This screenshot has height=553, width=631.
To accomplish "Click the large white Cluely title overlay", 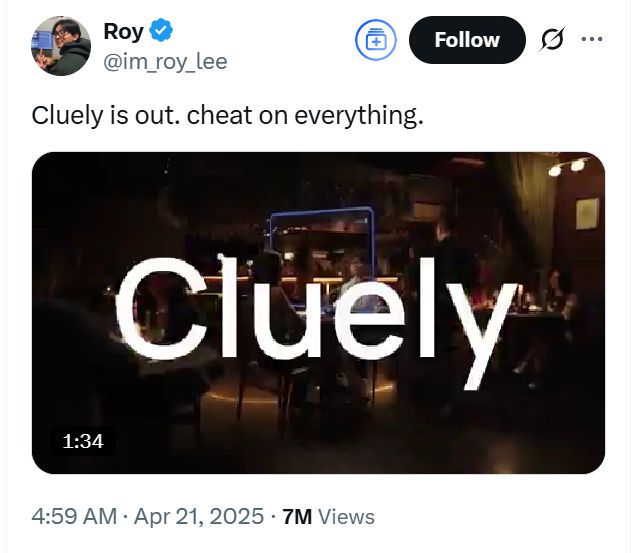I will pyautogui.click(x=318, y=308).
